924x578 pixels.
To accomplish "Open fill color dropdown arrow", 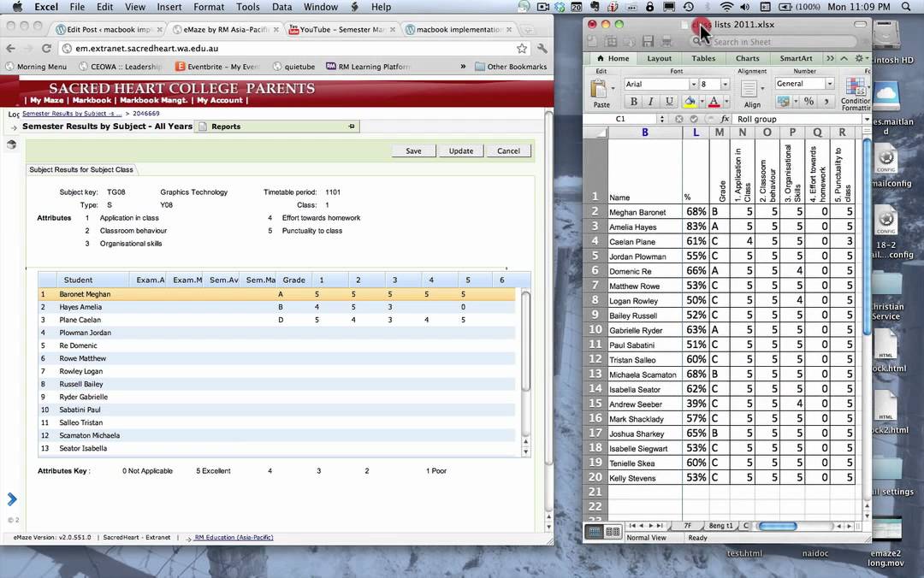I will tap(702, 102).
